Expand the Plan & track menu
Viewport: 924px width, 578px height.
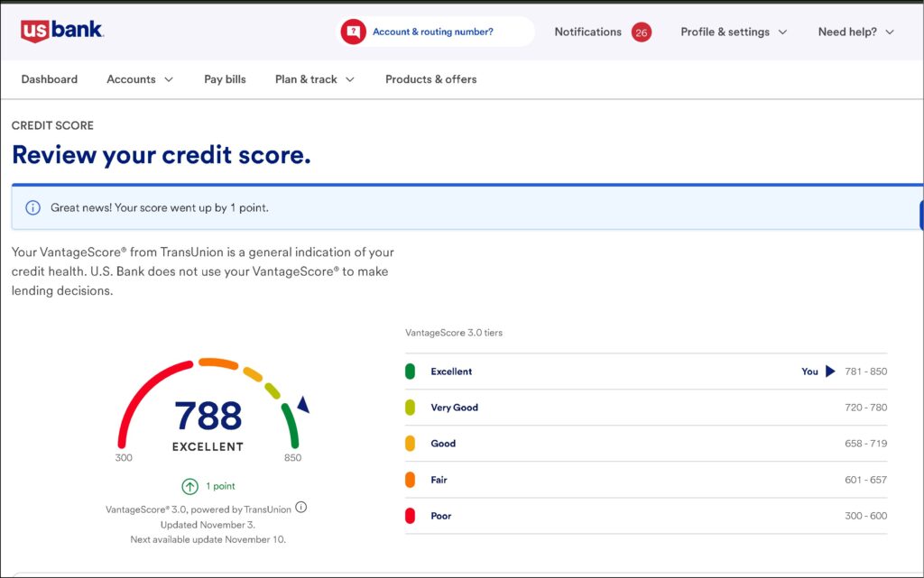pyautogui.click(x=314, y=79)
